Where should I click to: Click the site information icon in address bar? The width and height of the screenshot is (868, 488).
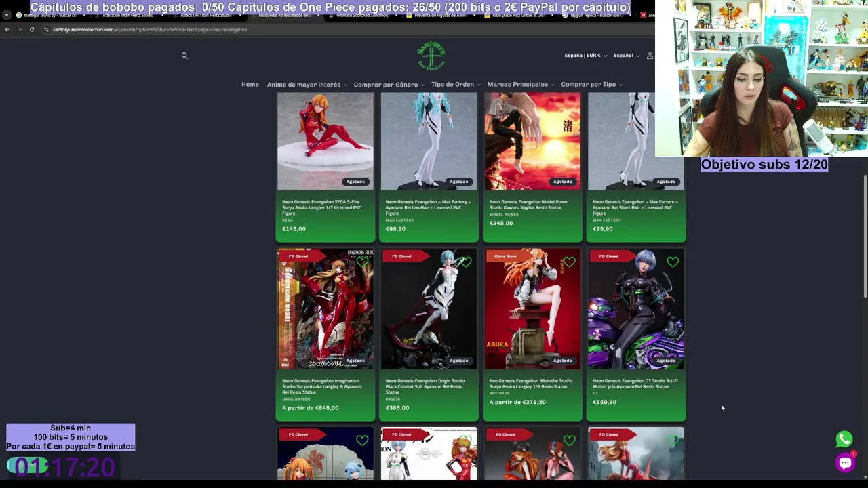pos(46,29)
